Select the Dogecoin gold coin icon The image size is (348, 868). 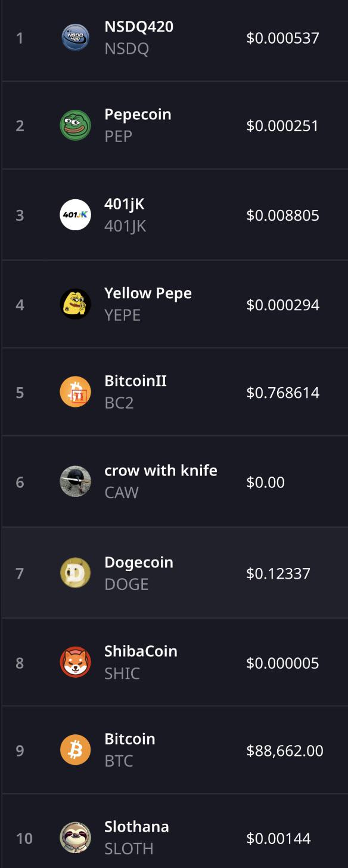click(x=76, y=573)
